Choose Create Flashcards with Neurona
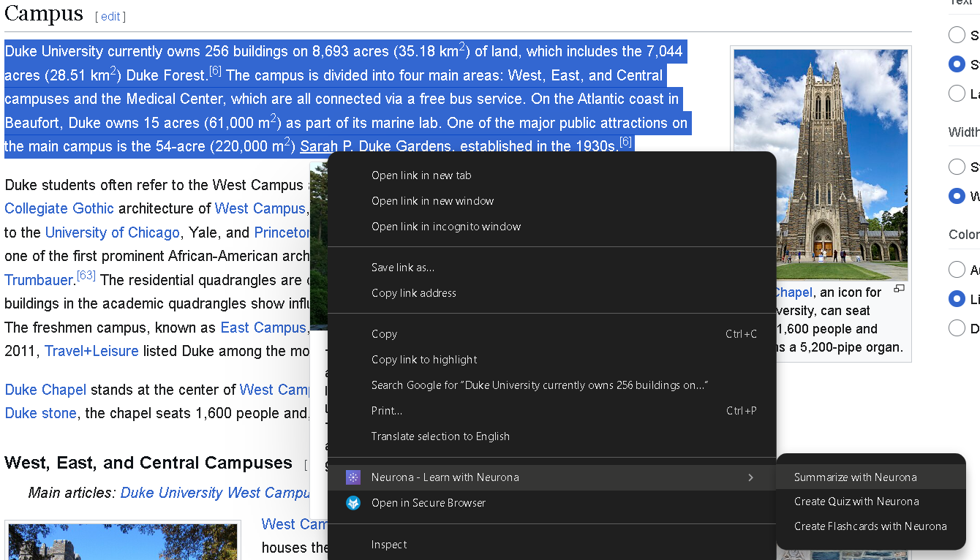 870,526
